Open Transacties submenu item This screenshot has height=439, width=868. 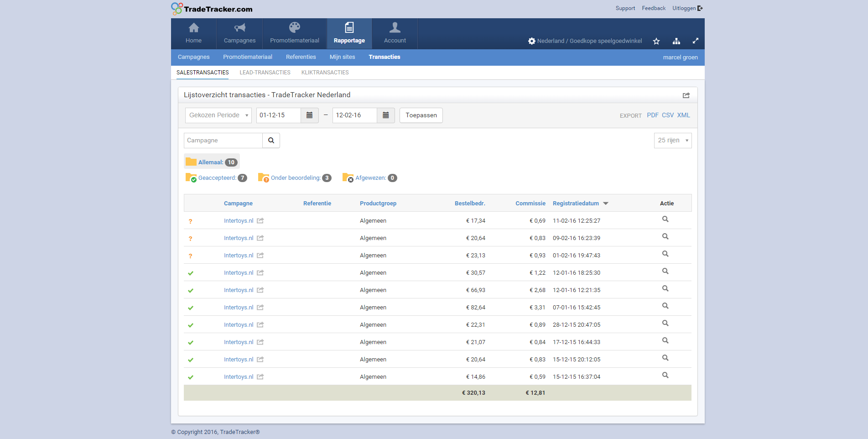pos(385,57)
